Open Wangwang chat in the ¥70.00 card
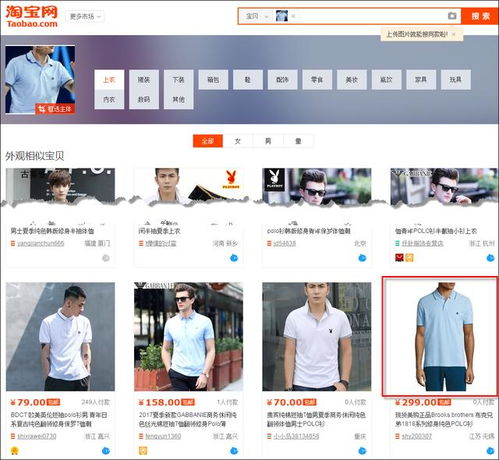499x460 pixels. point(362,451)
